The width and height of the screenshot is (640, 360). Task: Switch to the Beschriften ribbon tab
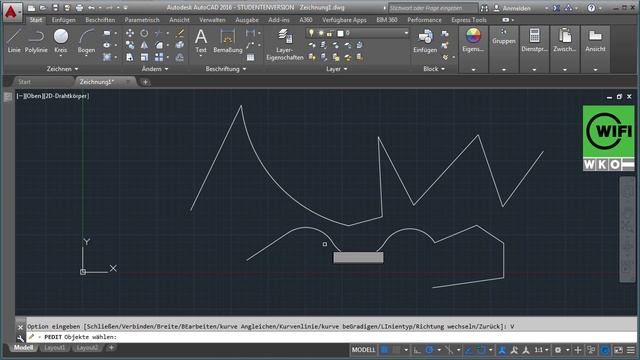(x=100, y=20)
